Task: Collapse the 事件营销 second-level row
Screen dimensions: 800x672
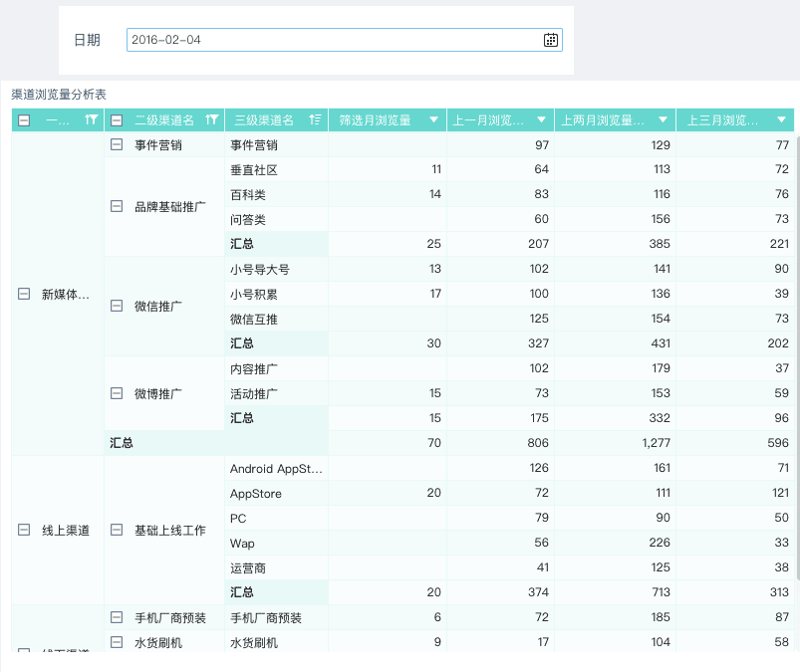Action: tap(117, 144)
